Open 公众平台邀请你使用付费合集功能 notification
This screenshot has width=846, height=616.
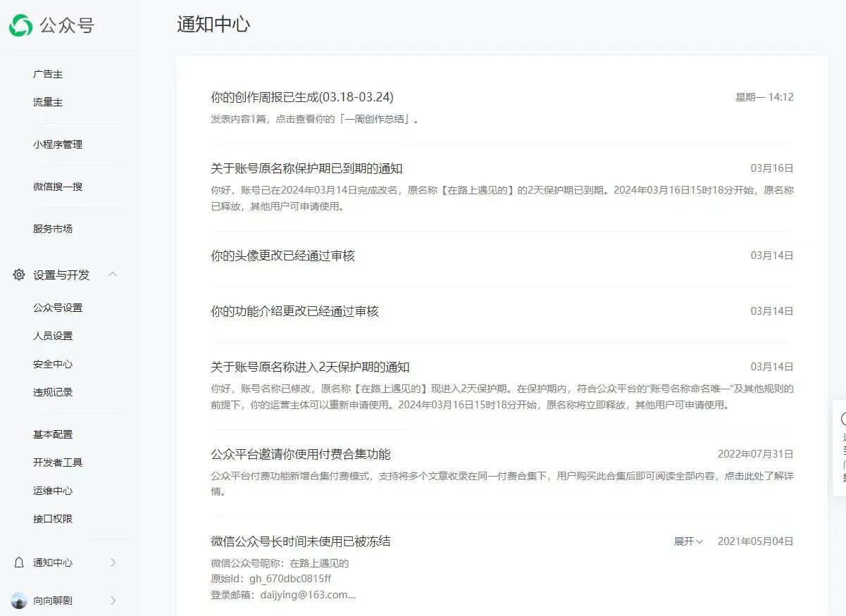[301, 454]
